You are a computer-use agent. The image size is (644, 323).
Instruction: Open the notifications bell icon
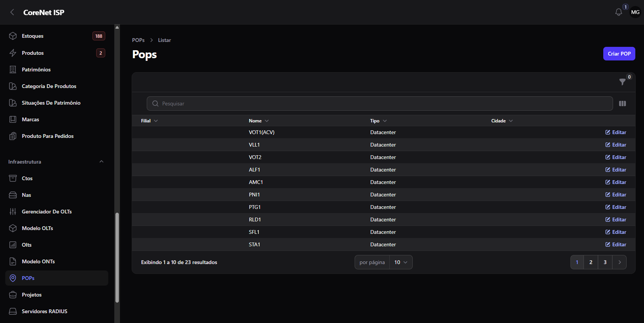619,12
